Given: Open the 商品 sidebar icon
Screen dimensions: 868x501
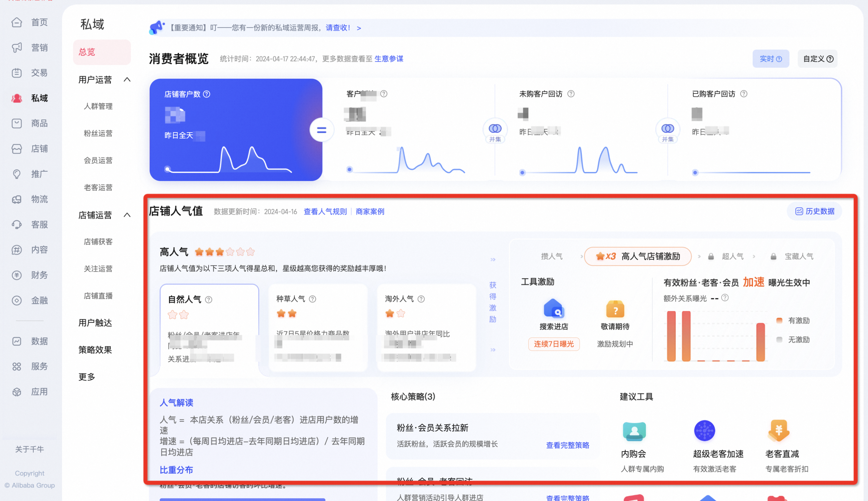Looking at the screenshot, I should pos(16,123).
